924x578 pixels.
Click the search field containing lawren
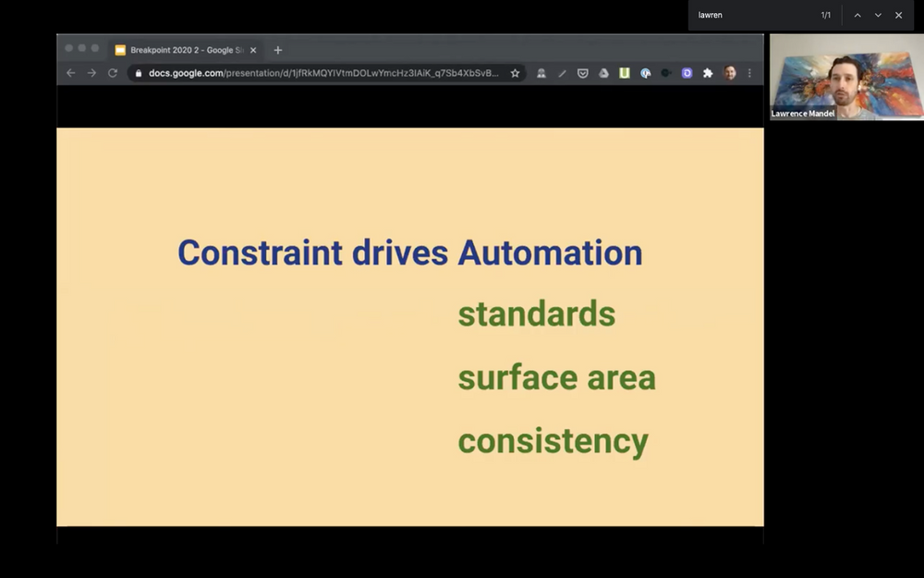click(758, 15)
